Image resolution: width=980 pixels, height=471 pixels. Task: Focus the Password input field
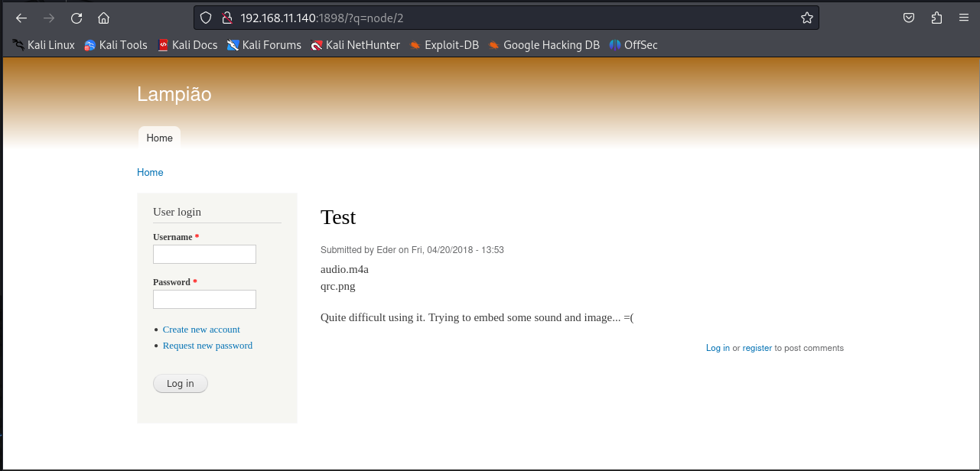(204, 299)
